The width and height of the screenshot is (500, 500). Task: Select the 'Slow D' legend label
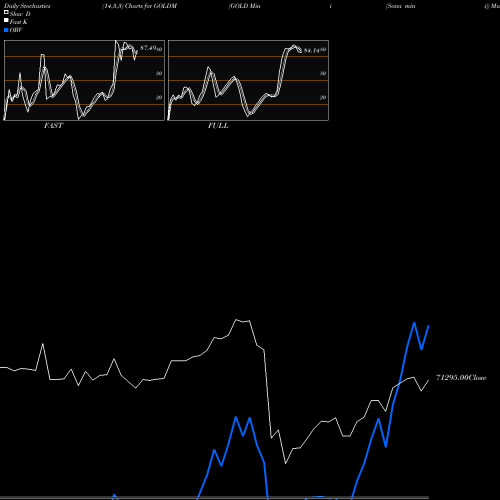click(x=20, y=14)
